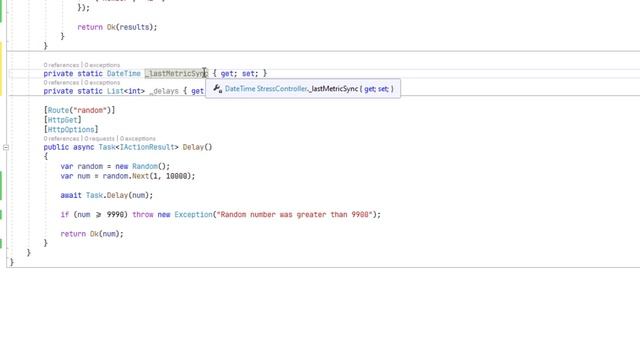Click StressController in the tooltip
Screen dimensions: 640x360
(x=282, y=89)
